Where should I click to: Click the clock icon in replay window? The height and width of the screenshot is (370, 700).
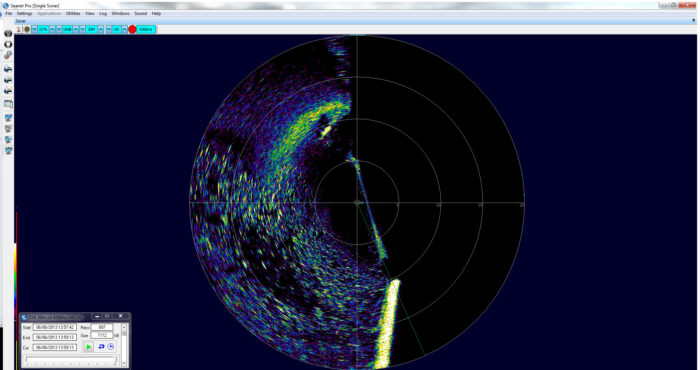pos(111,346)
